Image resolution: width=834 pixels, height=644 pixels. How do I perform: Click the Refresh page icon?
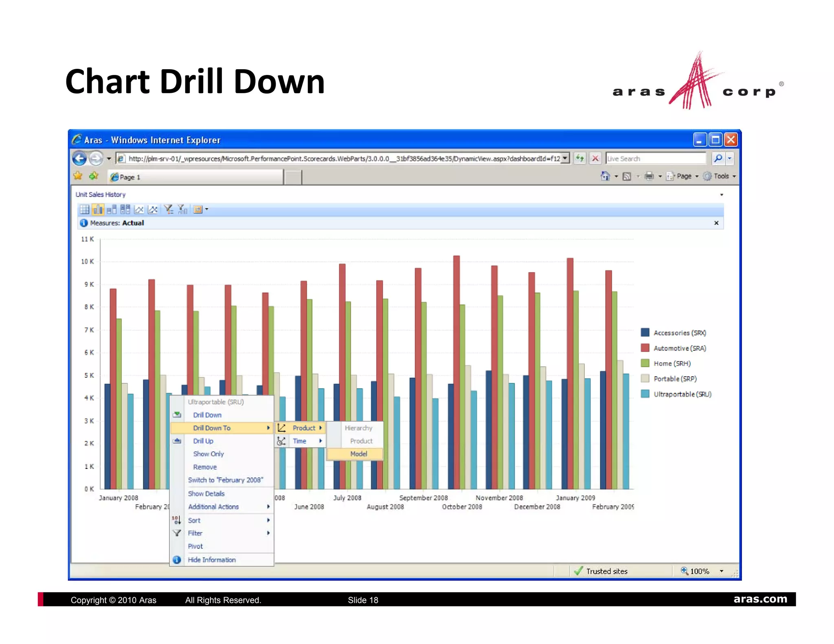[x=580, y=158]
